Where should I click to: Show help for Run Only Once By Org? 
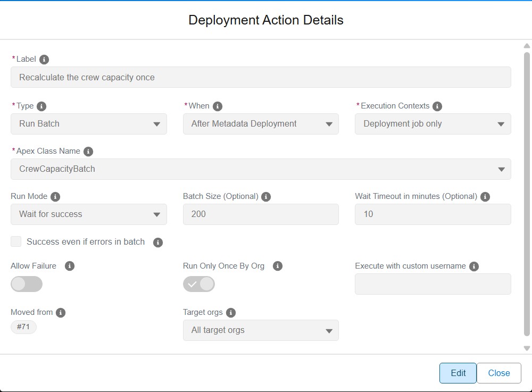pos(278,266)
